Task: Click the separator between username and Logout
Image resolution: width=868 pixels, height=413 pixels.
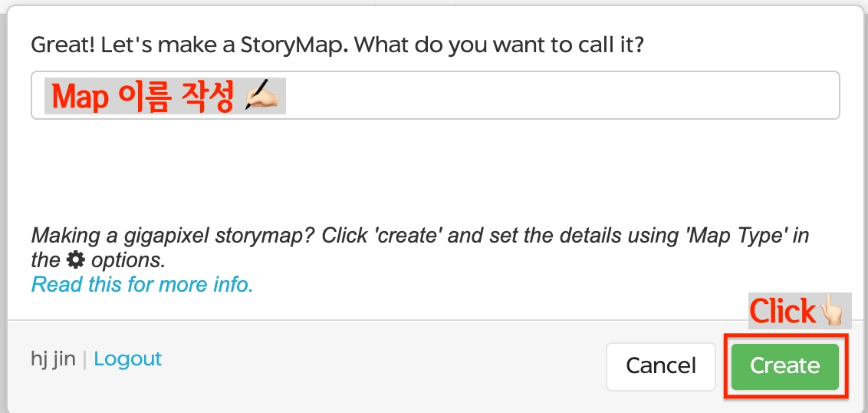Action: 84,358
